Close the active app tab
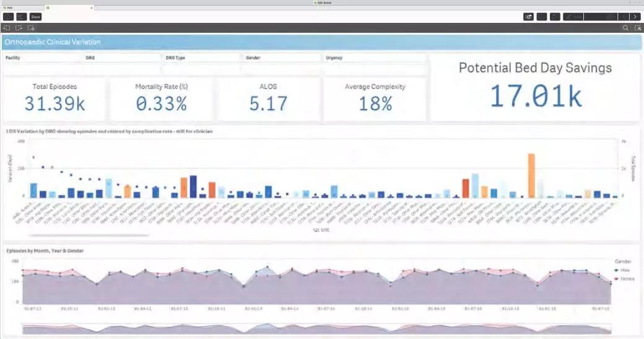The width and height of the screenshot is (644, 339). tap(92, 7)
